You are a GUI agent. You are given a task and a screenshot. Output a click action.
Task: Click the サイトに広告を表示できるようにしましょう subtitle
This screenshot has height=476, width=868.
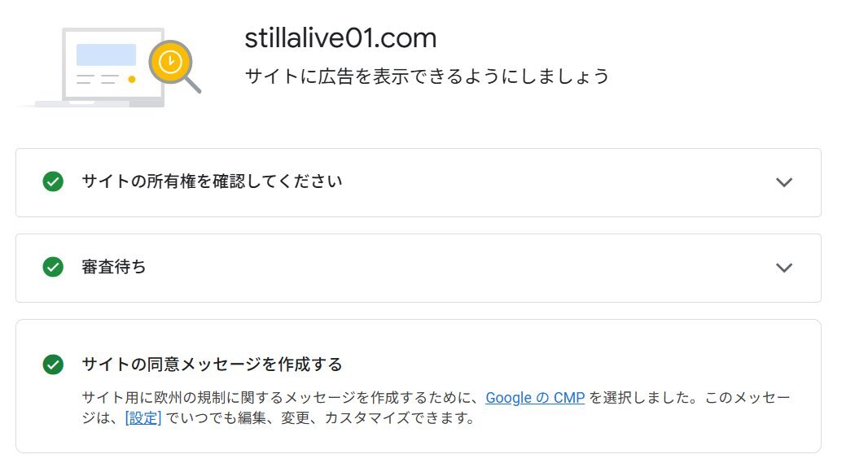point(427,76)
